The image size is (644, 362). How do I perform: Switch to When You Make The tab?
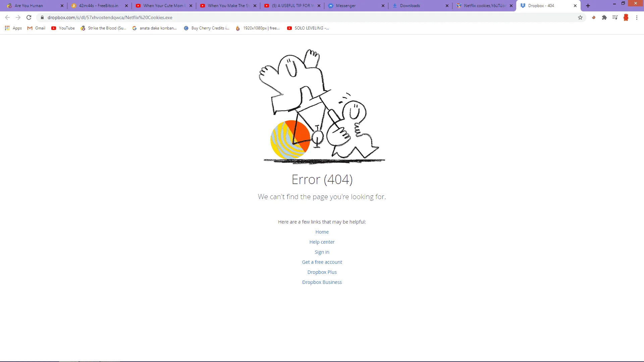point(227,6)
